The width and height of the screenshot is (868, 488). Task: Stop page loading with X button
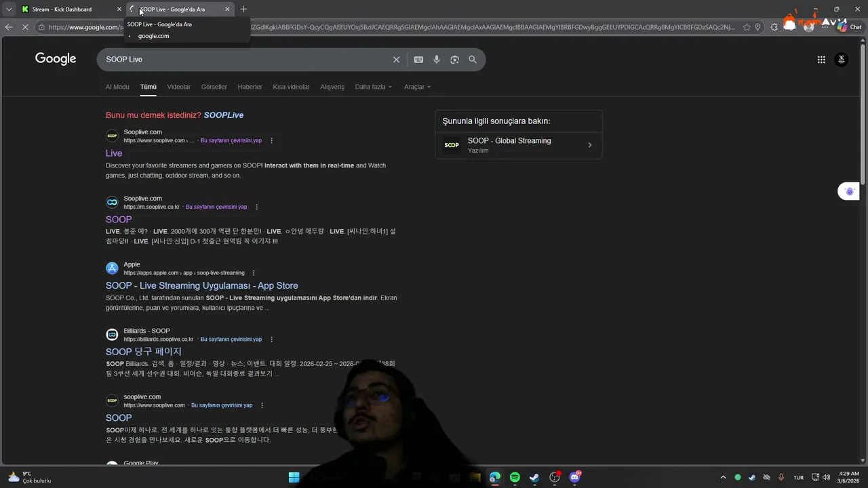click(26, 27)
